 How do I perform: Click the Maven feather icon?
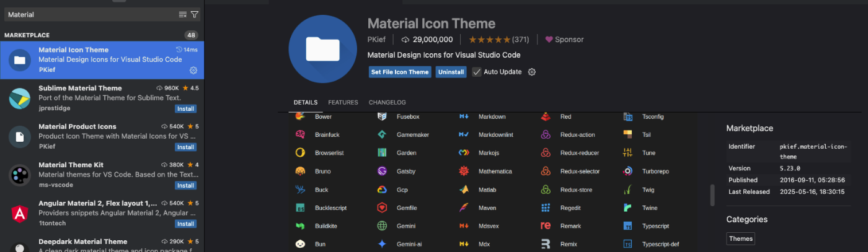pyautogui.click(x=464, y=208)
